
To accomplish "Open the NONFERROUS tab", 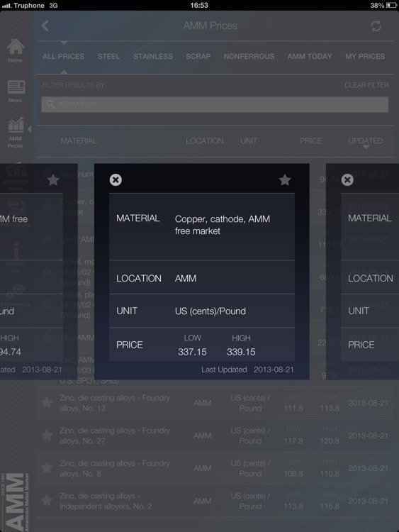I will pyautogui.click(x=249, y=56).
